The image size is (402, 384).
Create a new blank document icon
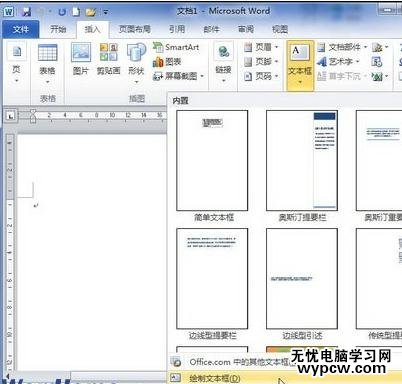[76, 12]
